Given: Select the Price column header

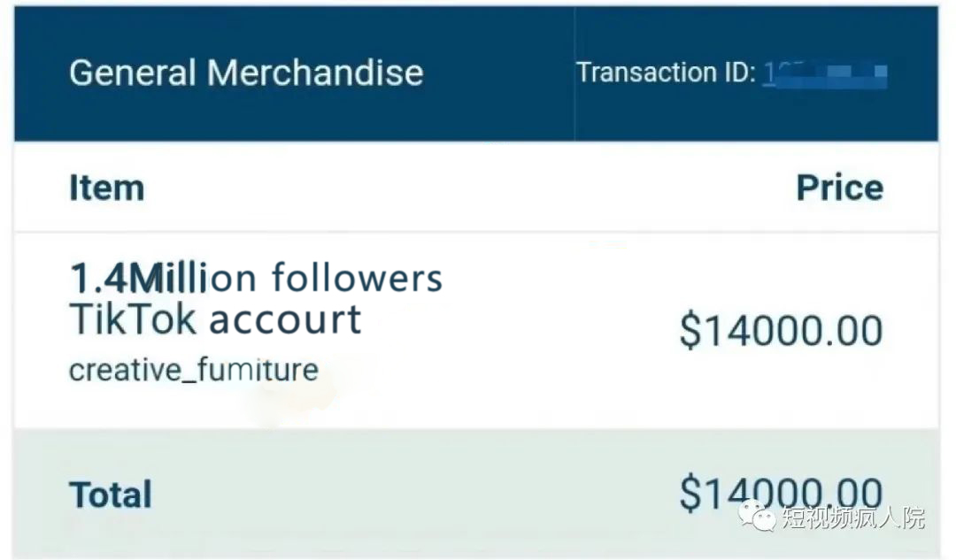Looking at the screenshot, I should [839, 188].
